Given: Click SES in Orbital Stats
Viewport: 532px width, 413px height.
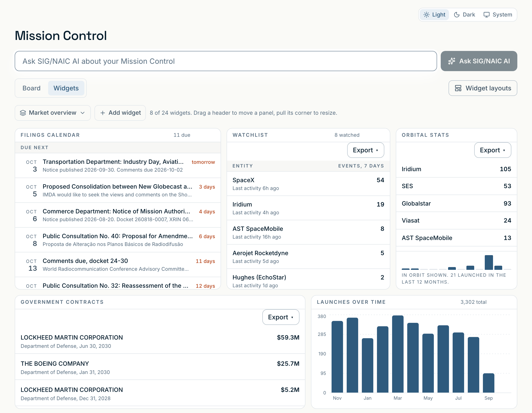Looking at the screenshot, I should [456, 186].
